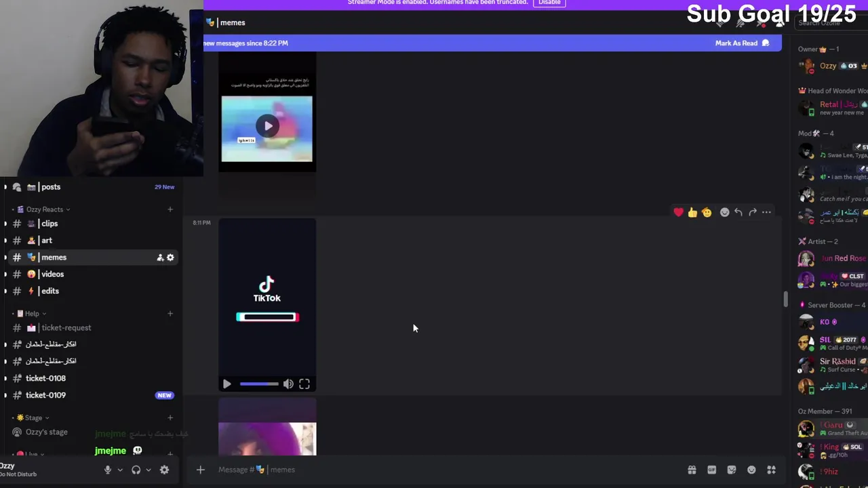
Task: Play the TikTok video in chat
Action: (x=226, y=384)
